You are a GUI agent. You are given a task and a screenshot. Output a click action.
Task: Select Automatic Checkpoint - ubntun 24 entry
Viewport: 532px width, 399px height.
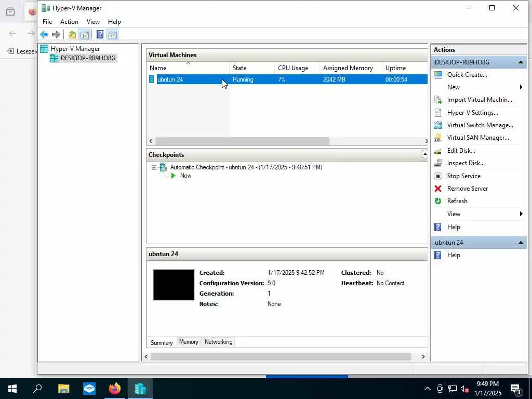click(246, 167)
